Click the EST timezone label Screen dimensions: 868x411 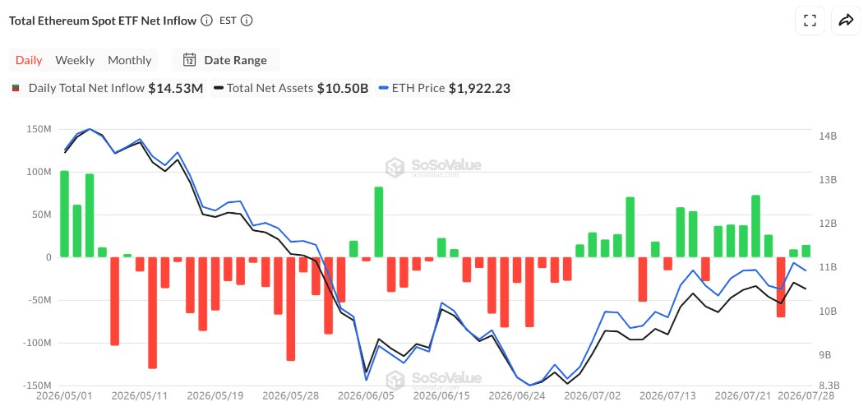pyautogui.click(x=228, y=21)
